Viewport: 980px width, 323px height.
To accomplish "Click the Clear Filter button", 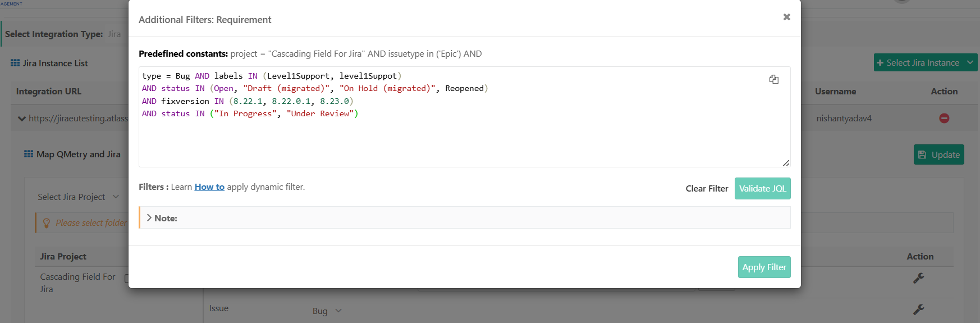I will [706, 189].
